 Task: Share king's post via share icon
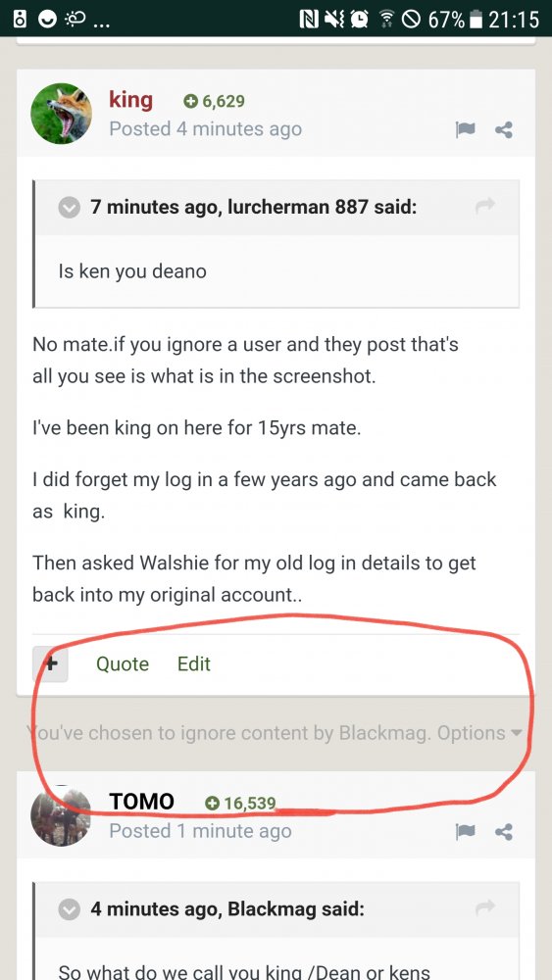[x=504, y=129]
